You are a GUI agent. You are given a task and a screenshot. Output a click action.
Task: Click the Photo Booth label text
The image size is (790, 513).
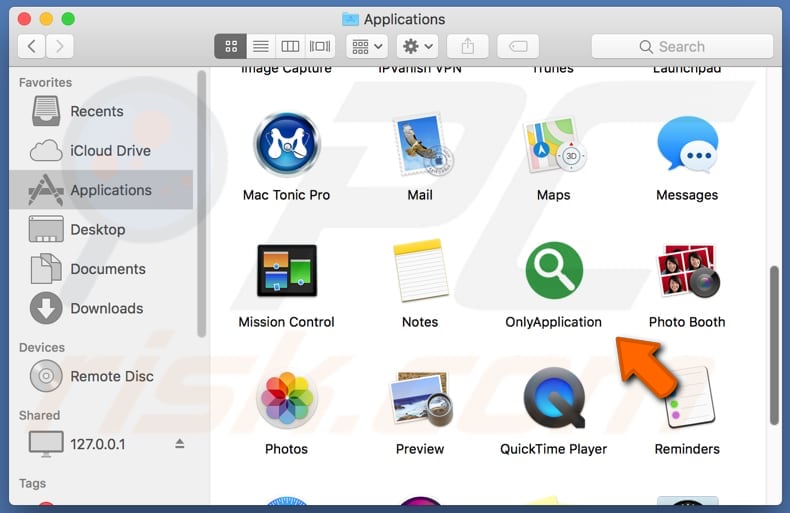(687, 322)
